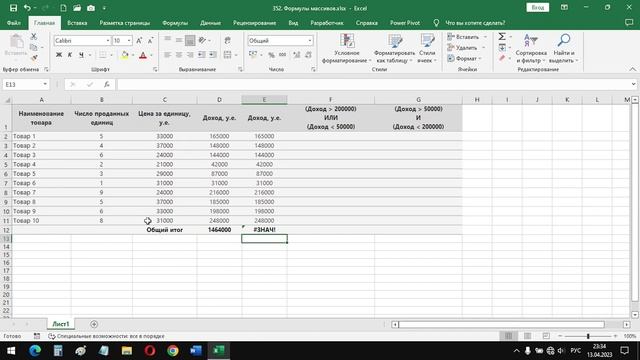This screenshot has width=640, height=360.
Task: Click the Вход sign-in button
Action: (x=538, y=8)
